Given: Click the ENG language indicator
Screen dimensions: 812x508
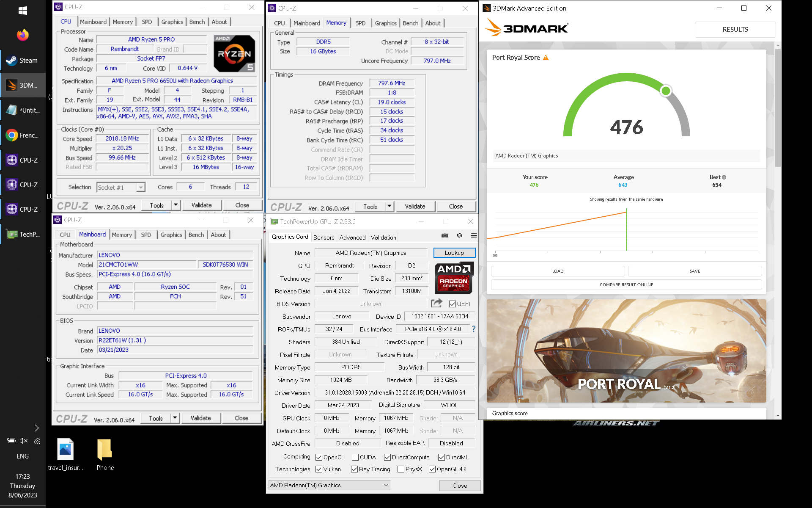Looking at the screenshot, I should 22,456.
